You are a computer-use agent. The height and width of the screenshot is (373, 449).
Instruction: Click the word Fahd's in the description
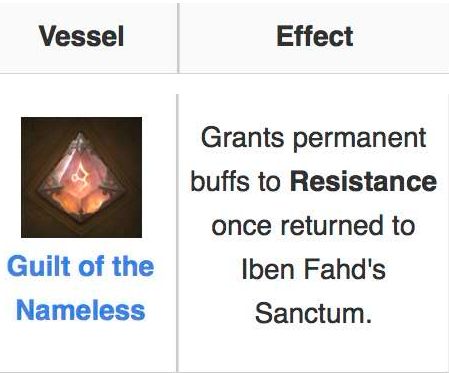[345, 269]
